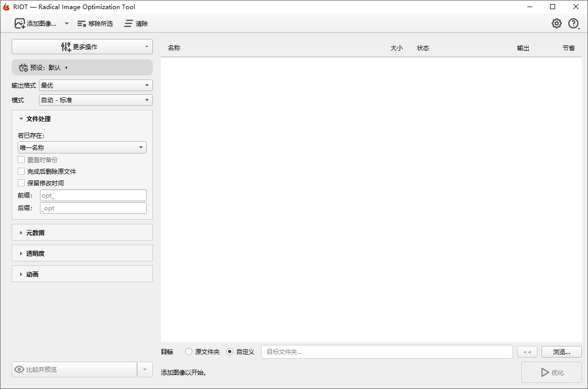Click the Browse (浏览...) button
This screenshot has width=588, height=389.
(562, 352)
